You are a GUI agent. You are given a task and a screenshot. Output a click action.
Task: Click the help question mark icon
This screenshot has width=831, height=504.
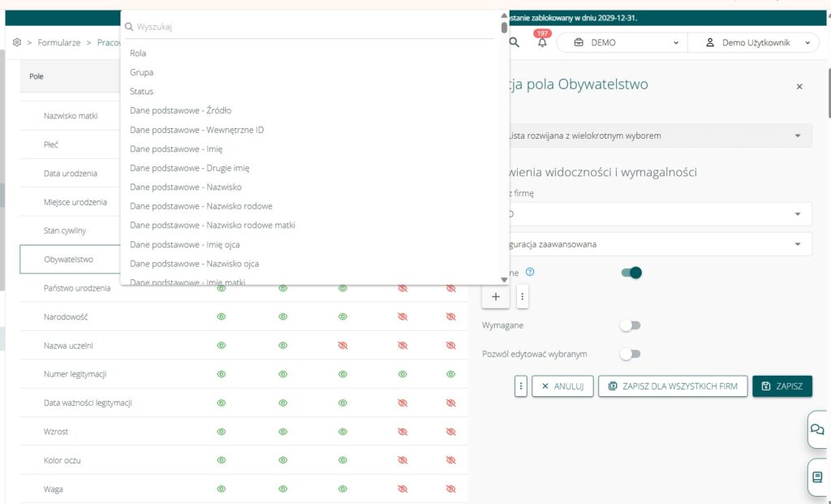tap(530, 273)
